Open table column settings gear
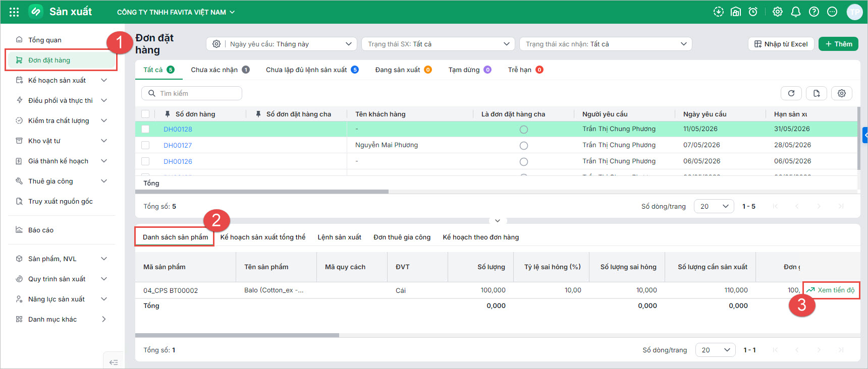This screenshot has width=868, height=369. (842, 93)
